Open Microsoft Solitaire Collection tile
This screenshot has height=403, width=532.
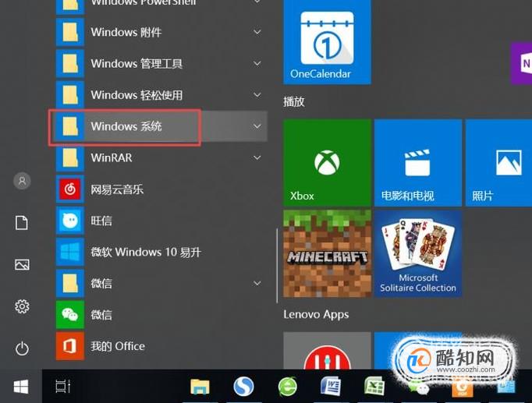click(418, 253)
